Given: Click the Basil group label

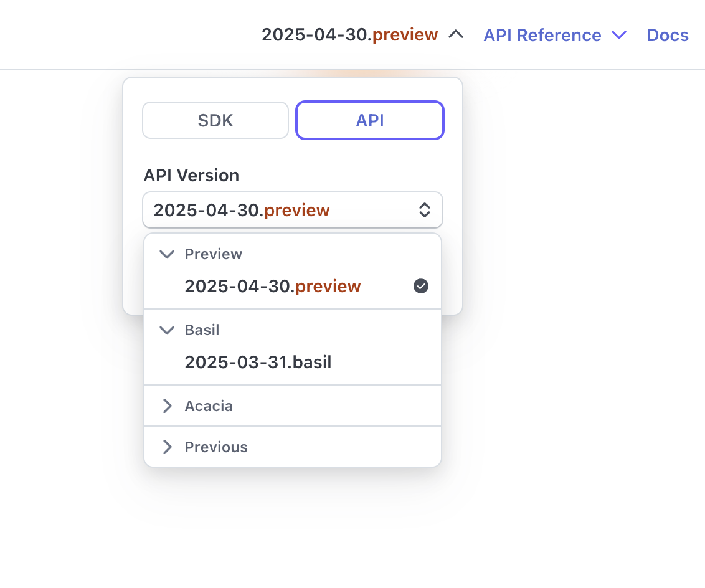Looking at the screenshot, I should point(202,330).
